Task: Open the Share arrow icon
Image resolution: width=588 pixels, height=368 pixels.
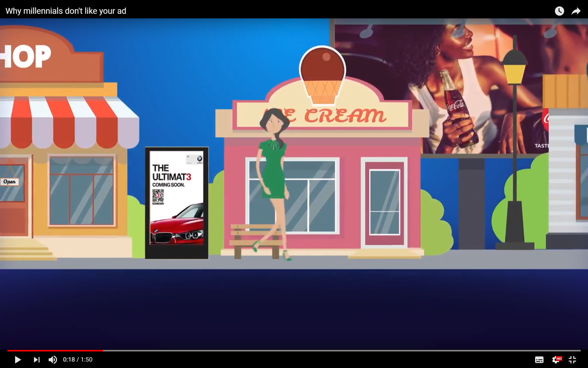Action: click(576, 11)
